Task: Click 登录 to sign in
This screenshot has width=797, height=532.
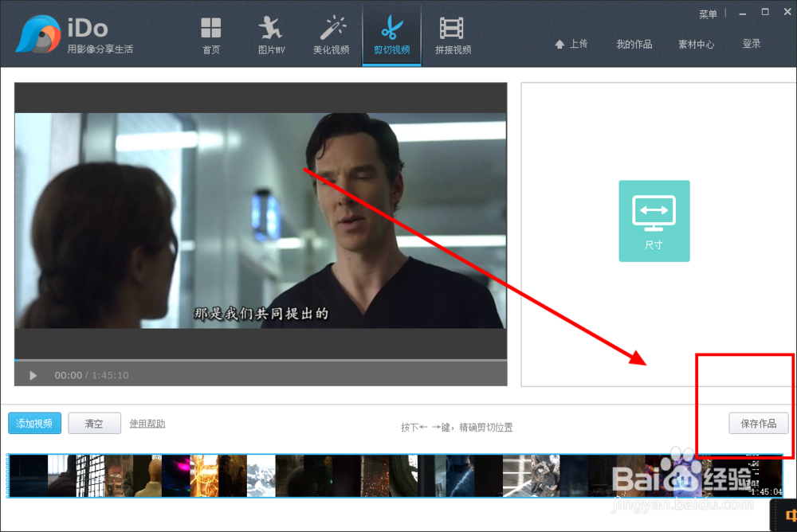Action: [x=752, y=45]
